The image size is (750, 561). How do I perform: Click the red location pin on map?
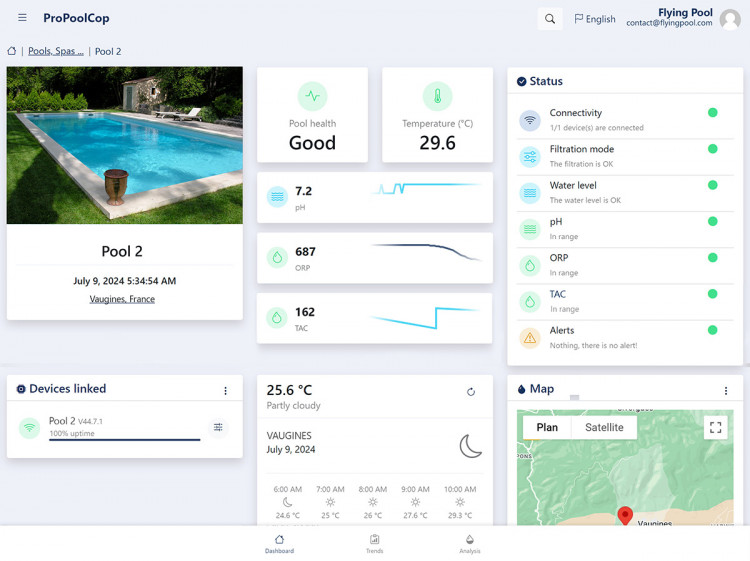pyautogui.click(x=625, y=515)
